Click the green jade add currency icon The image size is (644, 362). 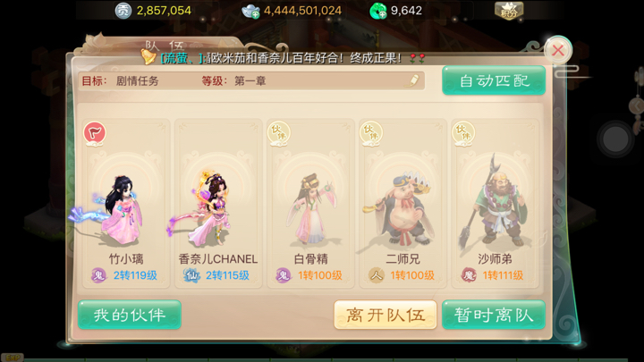pyautogui.click(x=378, y=11)
